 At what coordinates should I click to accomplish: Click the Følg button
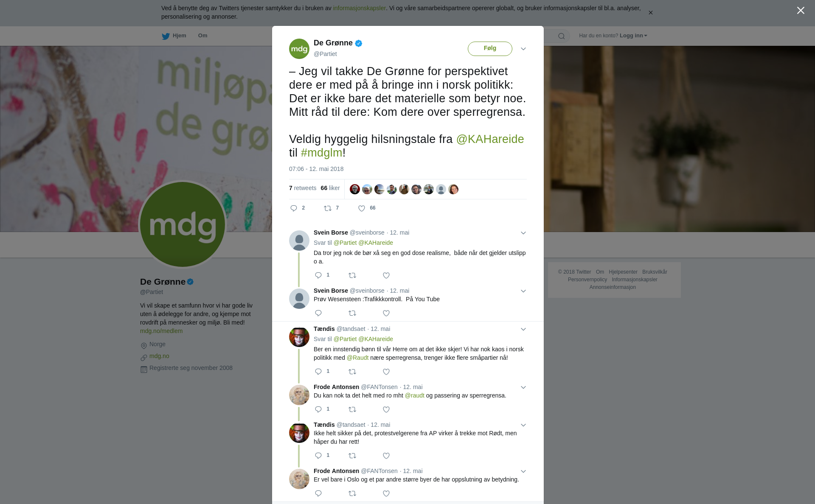click(x=490, y=48)
